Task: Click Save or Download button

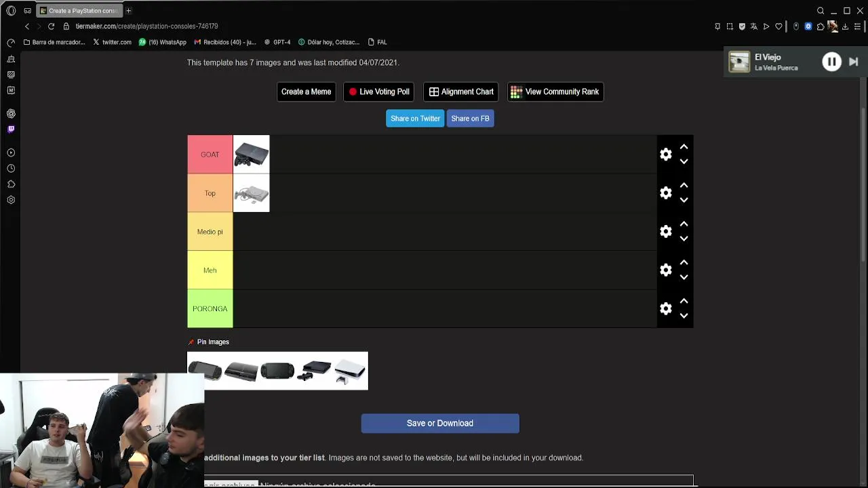Action: tap(440, 423)
